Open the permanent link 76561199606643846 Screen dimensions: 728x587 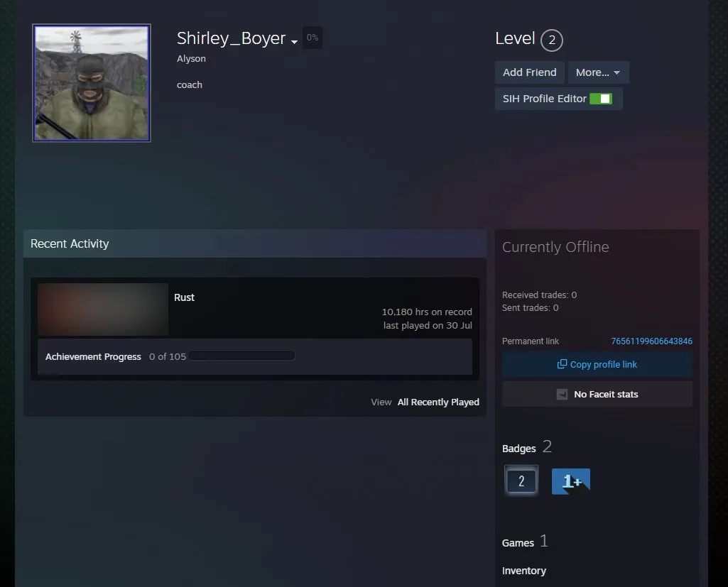[651, 341]
